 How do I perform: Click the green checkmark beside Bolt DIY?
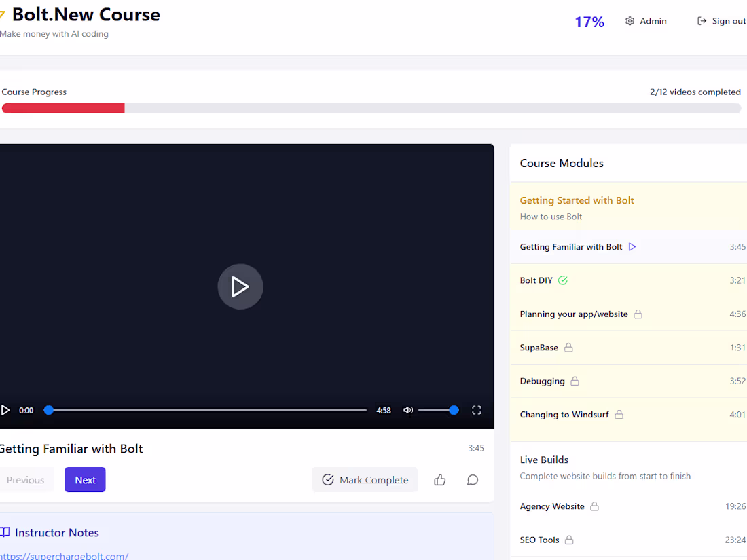point(563,280)
